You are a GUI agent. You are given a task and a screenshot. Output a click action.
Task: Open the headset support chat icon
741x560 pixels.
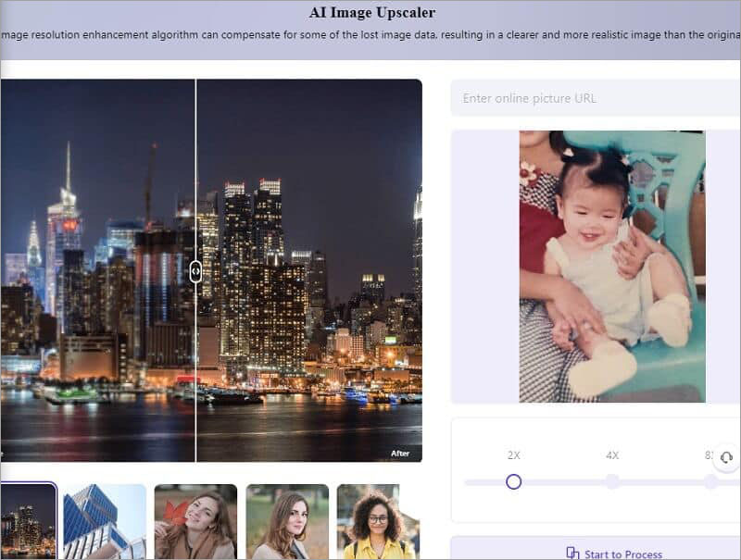coord(726,457)
